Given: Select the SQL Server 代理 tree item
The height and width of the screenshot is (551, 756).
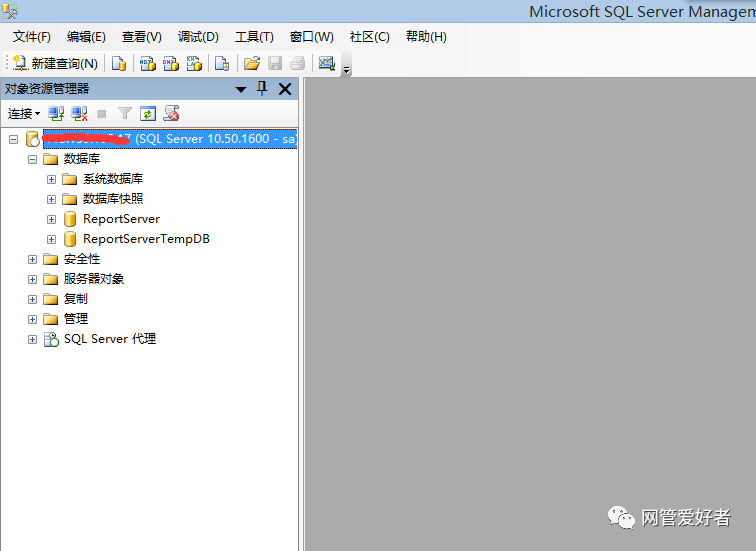Looking at the screenshot, I should click(110, 339).
